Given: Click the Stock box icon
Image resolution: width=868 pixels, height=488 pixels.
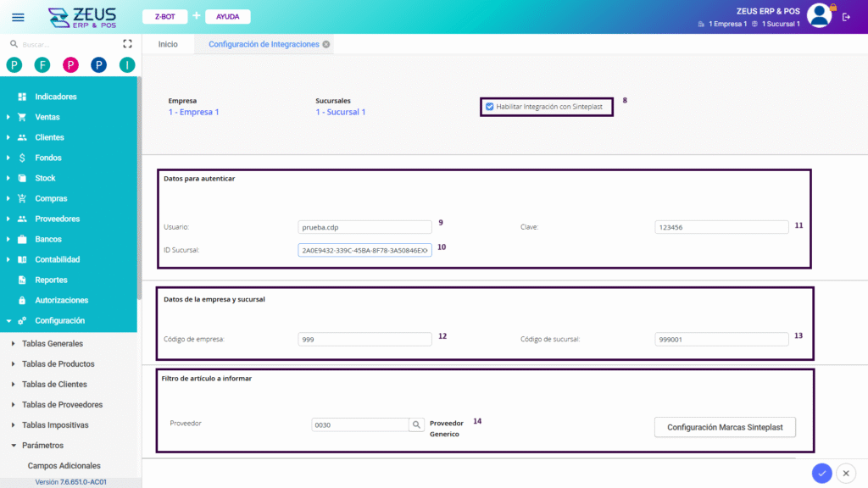Looking at the screenshot, I should (x=22, y=178).
